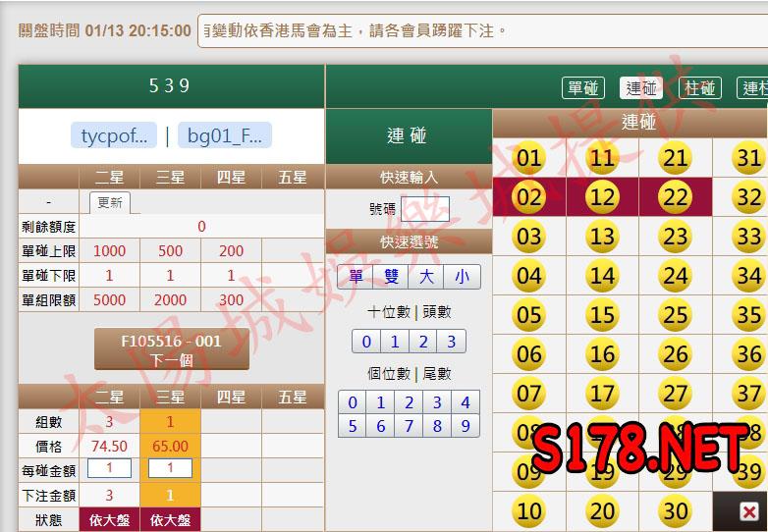768x532 pixels.
Task: Open the tycpof... account tab
Action: tap(114, 135)
